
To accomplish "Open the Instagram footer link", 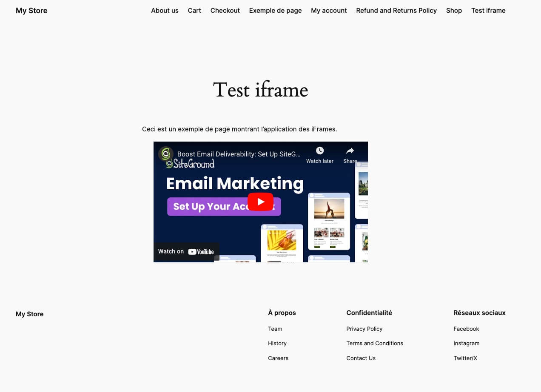I will 466,343.
